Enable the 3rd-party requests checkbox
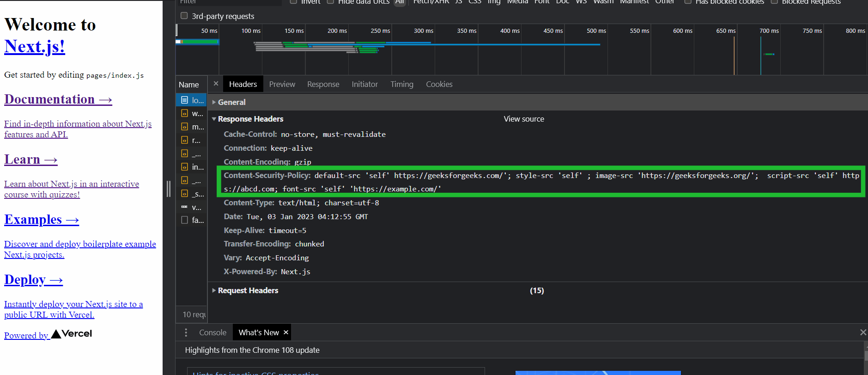 (x=184, y=16)
